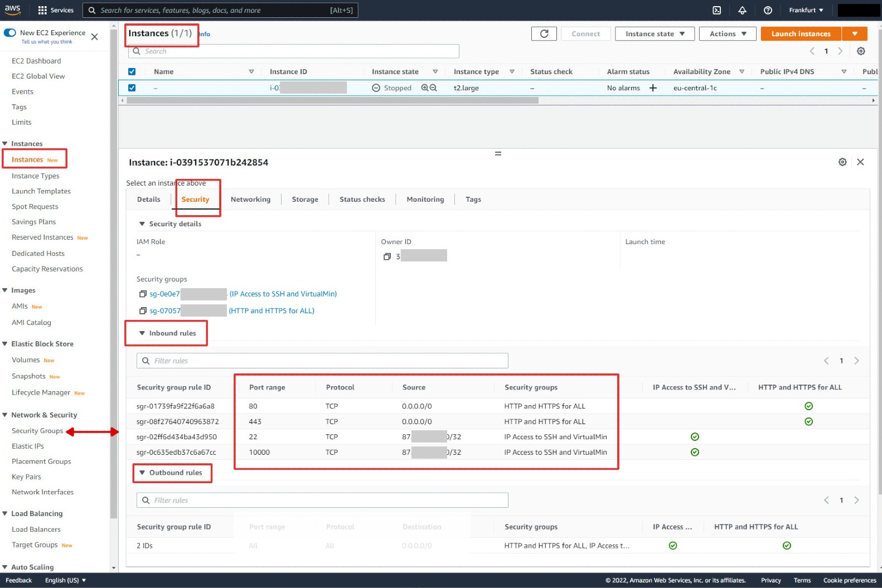Open the Actions dropdown
This screenshot has height=588, width=882.
click(x=728, y=33)
